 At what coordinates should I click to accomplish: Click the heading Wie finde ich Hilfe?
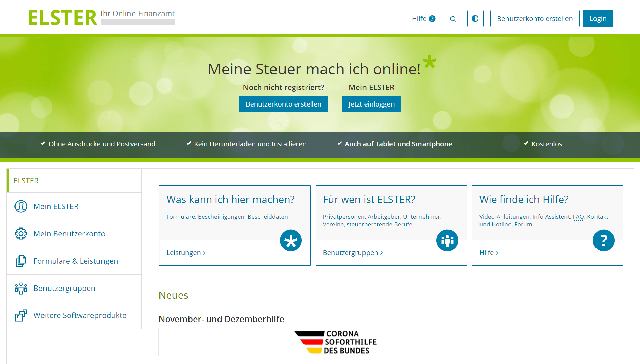click(524, 199)
